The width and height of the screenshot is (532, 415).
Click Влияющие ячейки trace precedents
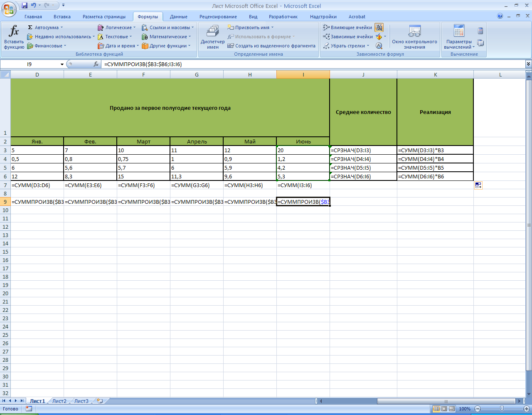tap(347, 27)
